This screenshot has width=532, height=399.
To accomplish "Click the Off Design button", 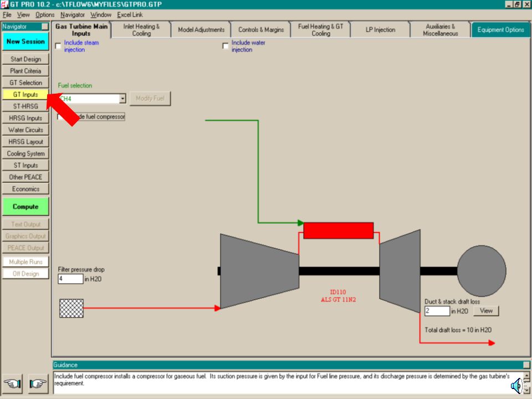I will coord(25,274).
